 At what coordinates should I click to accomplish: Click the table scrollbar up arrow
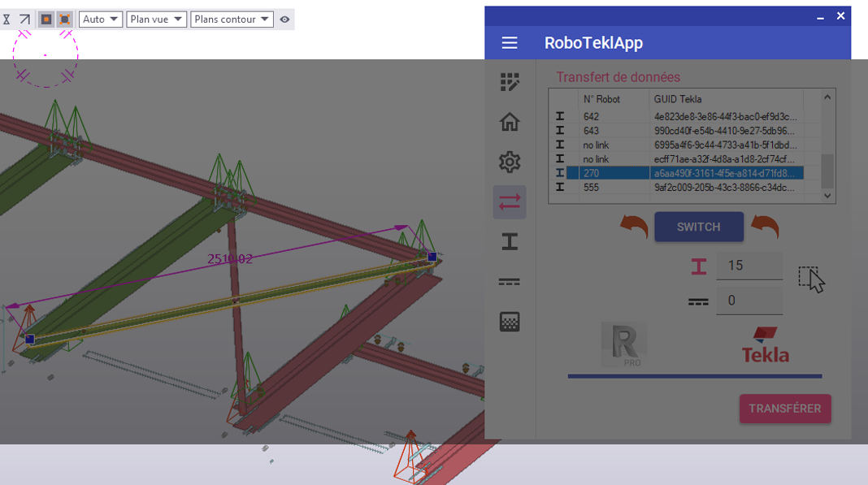click(827, 97)
